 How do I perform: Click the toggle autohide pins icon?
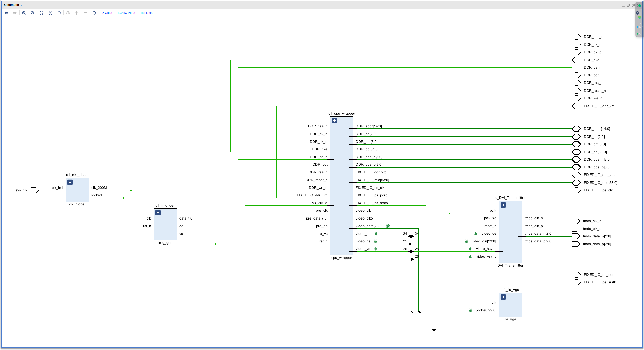click(68, 13)
